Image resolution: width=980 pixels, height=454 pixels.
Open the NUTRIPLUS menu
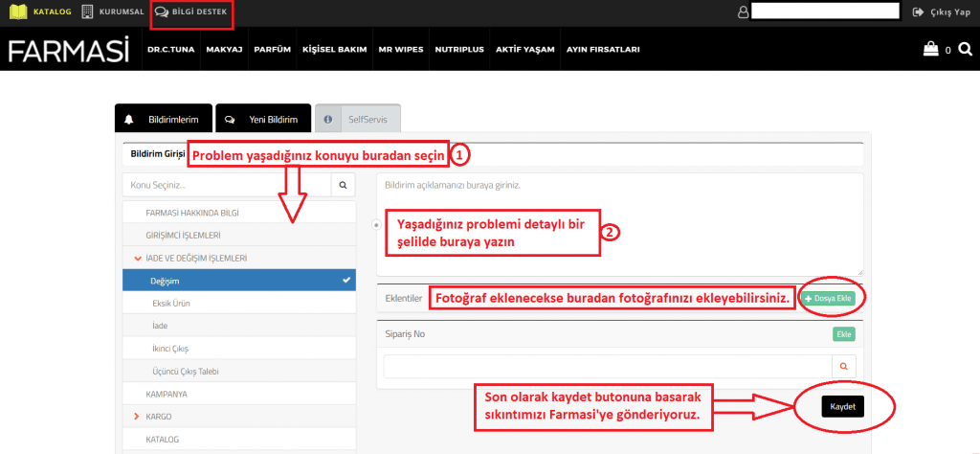(x=459, y=50)
